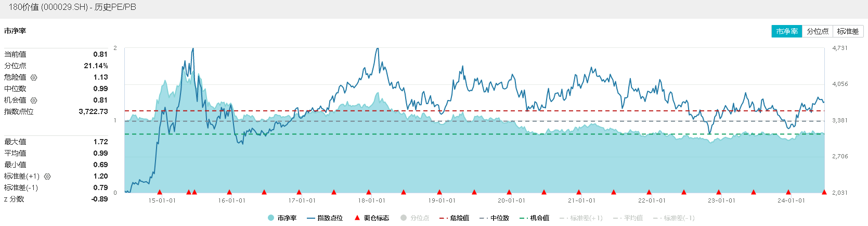868x226 pixels.
Task: Open settings gear next to 危险值
Action: pyautogui.click(x=34, y=78)
